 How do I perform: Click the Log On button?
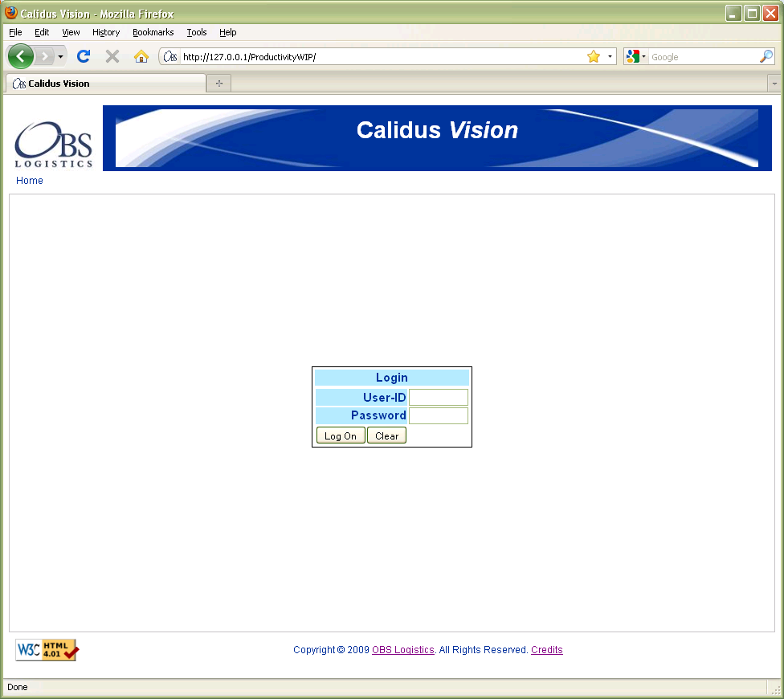pos(341,435)
